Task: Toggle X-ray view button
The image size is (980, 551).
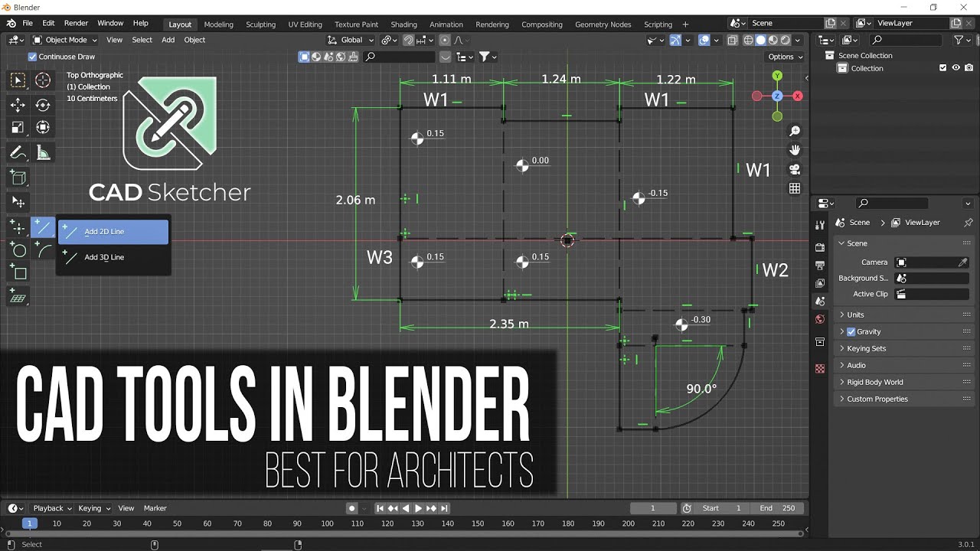Action: coord(733,40)
